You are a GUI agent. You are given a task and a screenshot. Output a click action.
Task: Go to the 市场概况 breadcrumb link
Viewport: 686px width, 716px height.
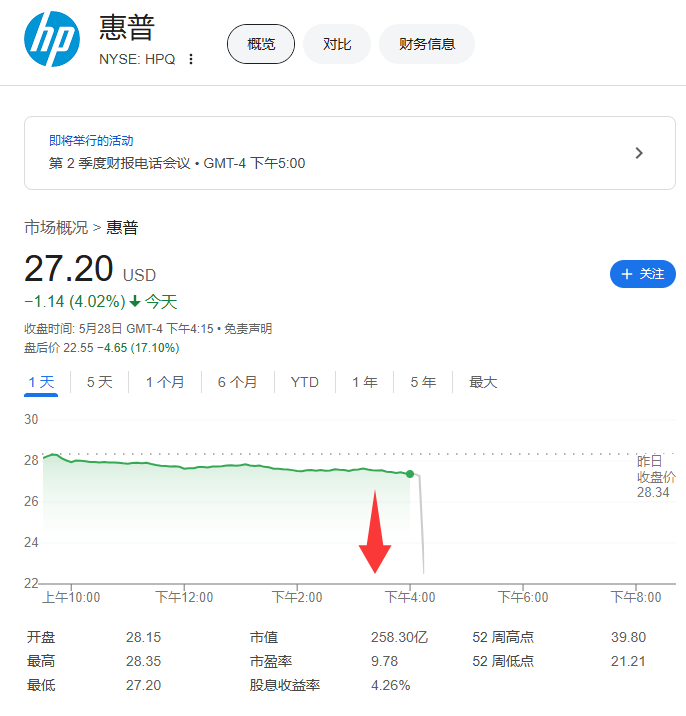[x=56, y=227]
